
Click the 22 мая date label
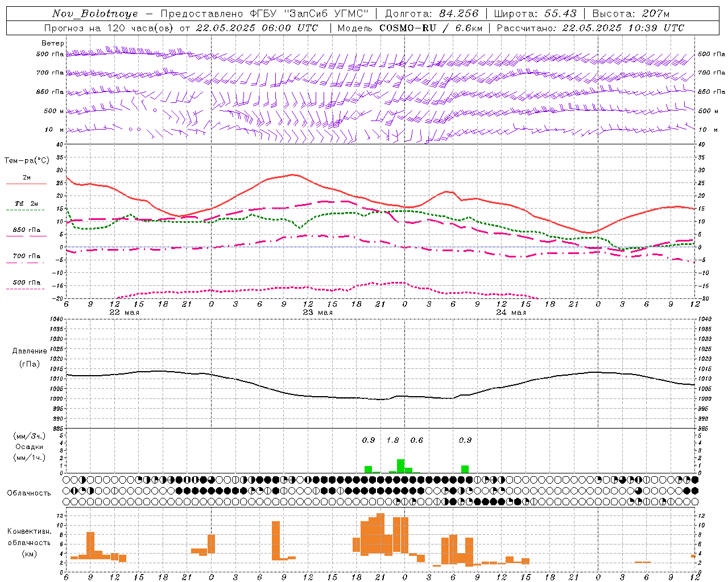(x=124, y=313)
